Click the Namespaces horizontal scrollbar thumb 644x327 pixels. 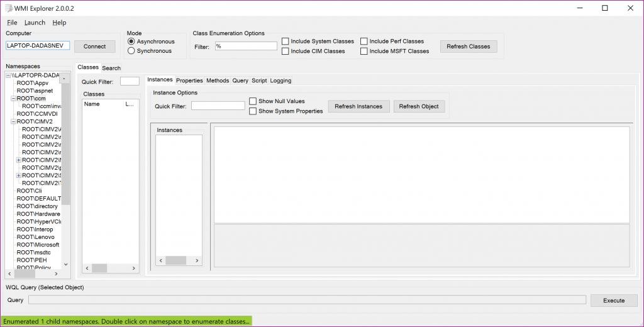coord(25,274)
